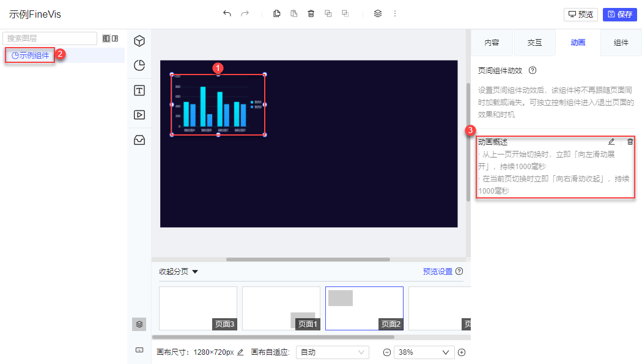Open the pie chart component tool

(139, 65)
